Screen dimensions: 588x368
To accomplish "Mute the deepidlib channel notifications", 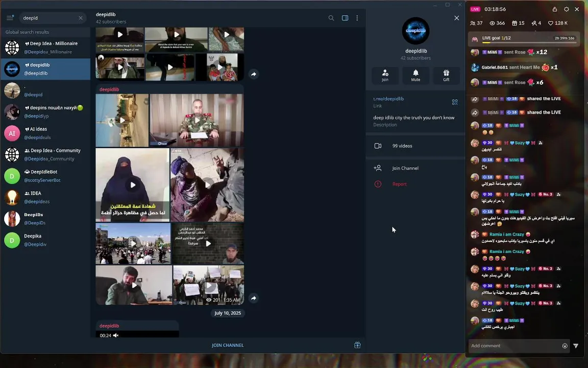I will 415,75.
